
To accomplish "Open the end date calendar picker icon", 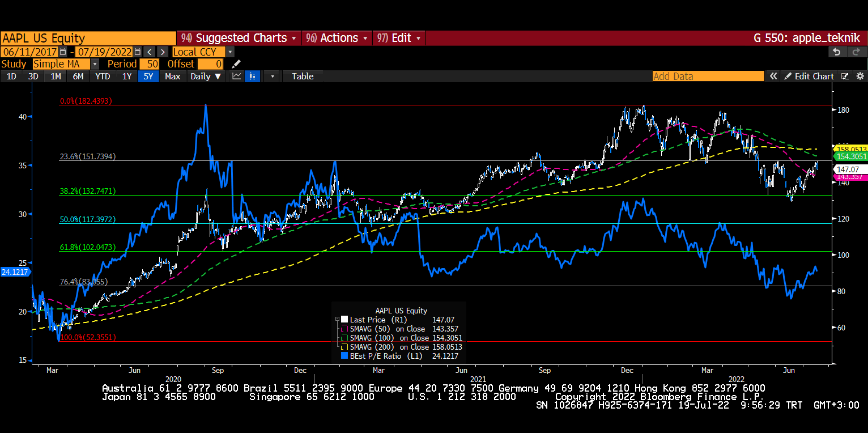I will [x=137, y=52].
